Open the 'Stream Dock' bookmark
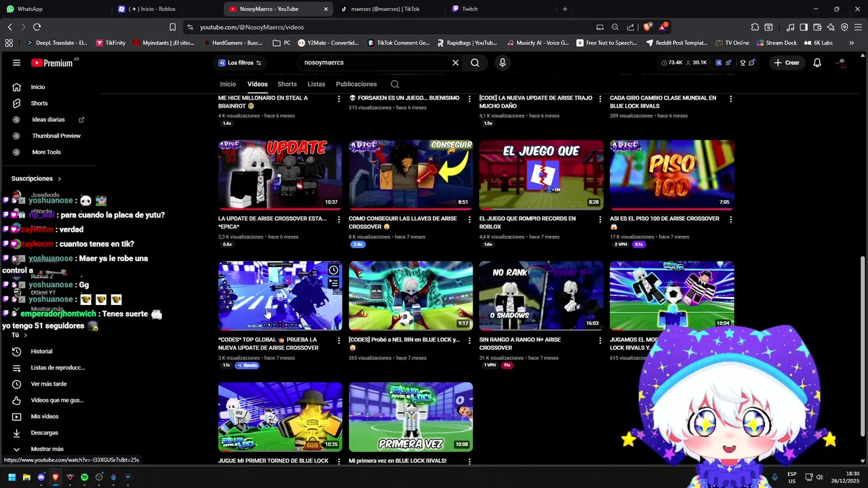 point(776,43)
